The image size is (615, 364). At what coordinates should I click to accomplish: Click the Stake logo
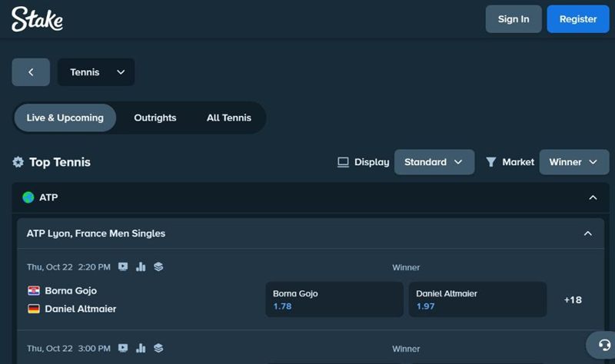tap(37, 18)
